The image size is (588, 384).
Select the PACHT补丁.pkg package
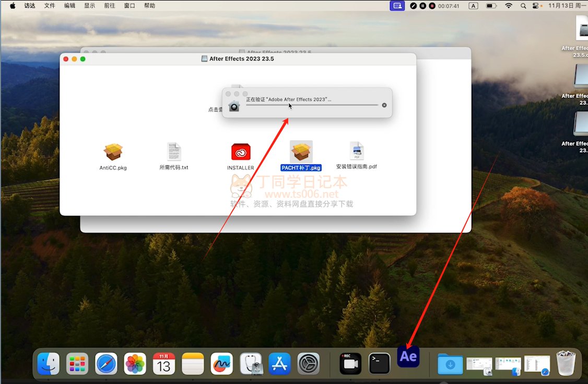(301, 152)
